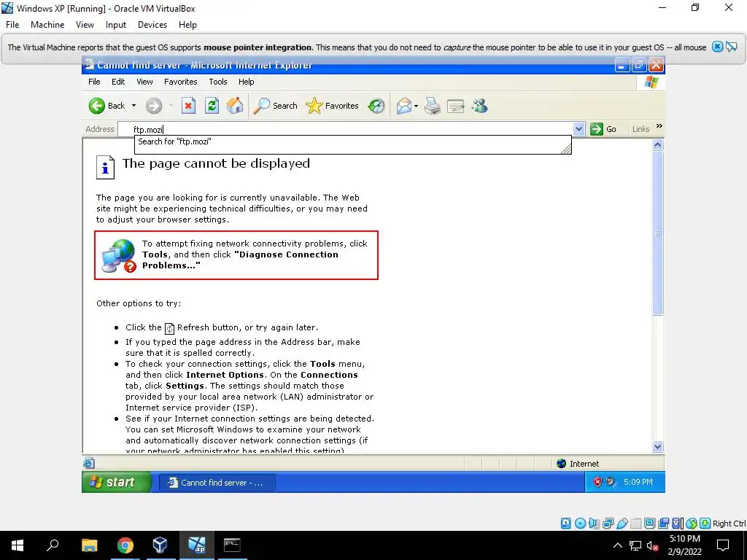Click the IE page icon in status bar
The width and height of the screenshot is (747, 560).
[88, 463]
